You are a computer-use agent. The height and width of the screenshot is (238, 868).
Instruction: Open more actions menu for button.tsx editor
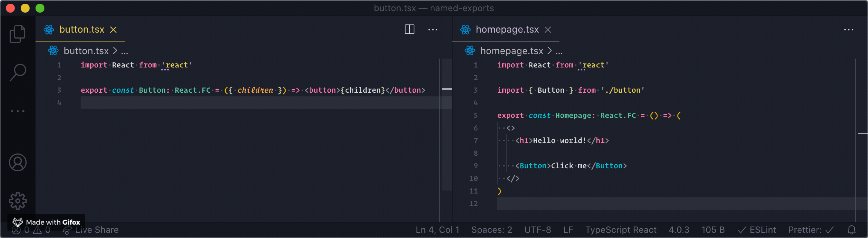[433, 29]
